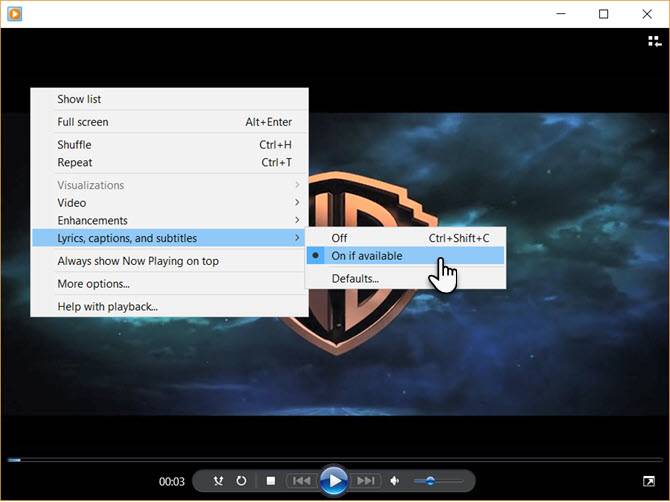Click the volume slider
Viewport: 670px width, 502px height.
click(x=438, y=481)
